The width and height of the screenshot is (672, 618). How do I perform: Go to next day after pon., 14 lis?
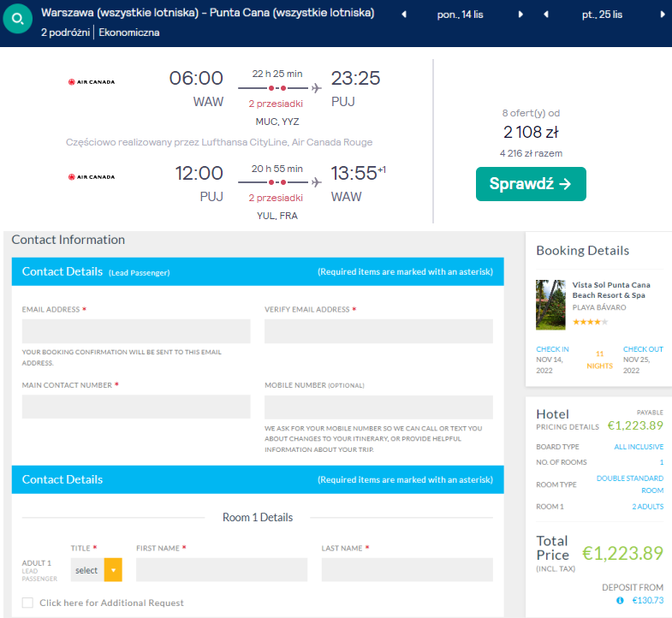click(520, 15)
